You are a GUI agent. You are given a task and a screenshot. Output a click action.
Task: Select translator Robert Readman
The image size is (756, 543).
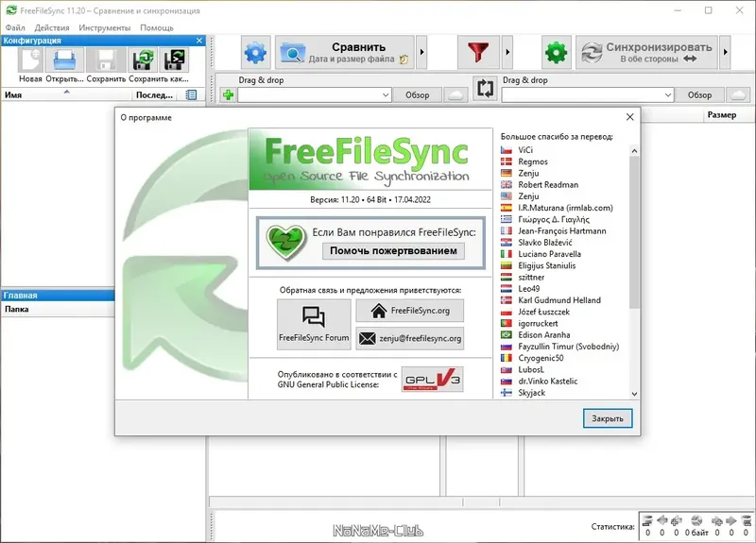548,184
